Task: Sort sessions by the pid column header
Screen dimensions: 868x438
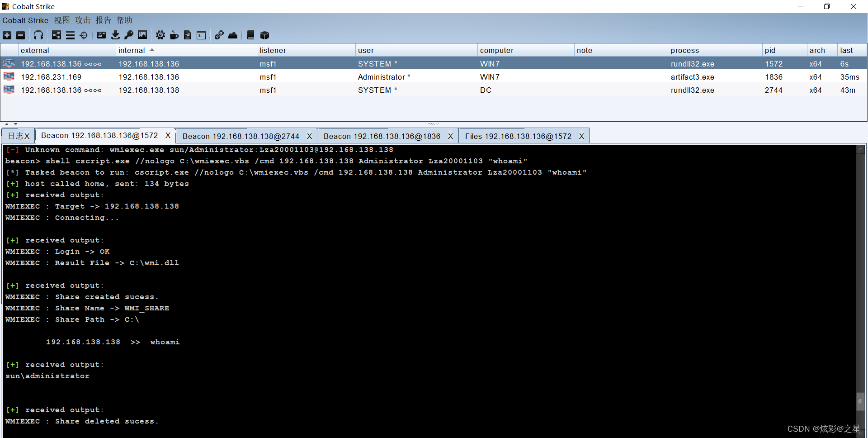Action: pos(784,50)
